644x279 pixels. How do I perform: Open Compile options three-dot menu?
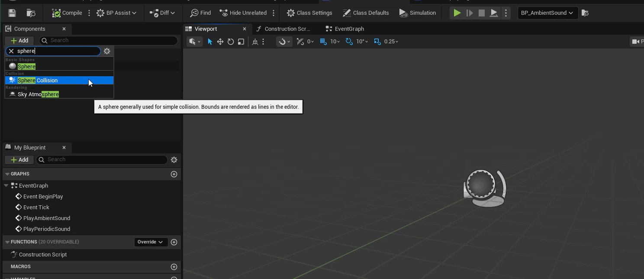89,13
